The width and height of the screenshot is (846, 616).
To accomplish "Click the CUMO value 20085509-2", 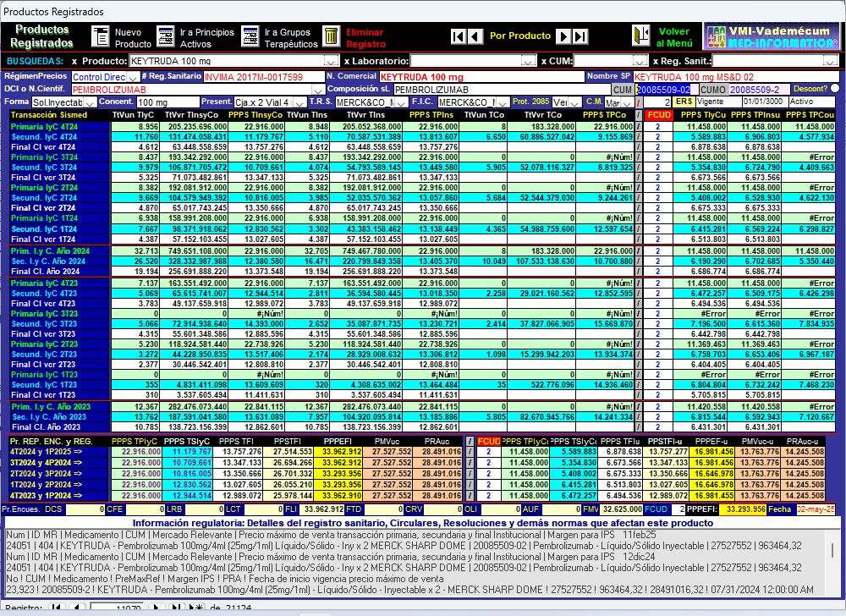I will (x=758, y=90).
